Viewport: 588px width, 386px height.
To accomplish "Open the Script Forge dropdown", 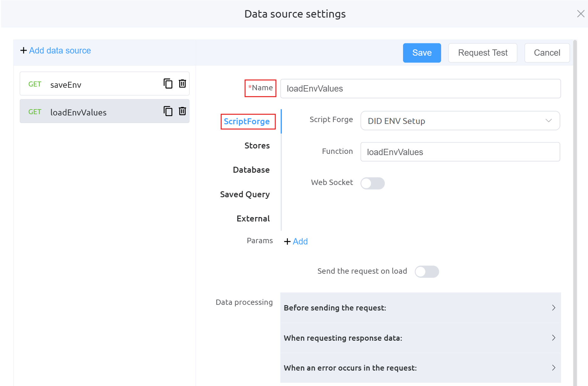I will click(x=460, y=121).
